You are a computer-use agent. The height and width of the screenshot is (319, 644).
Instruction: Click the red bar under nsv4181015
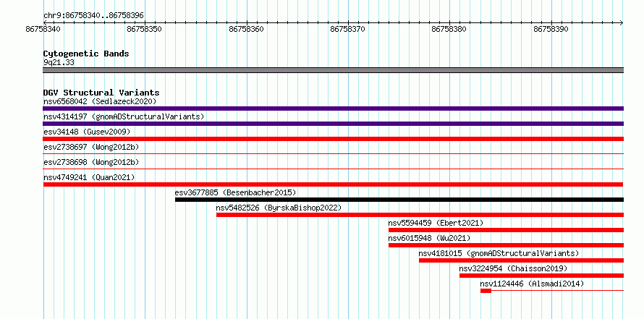pyautogui.click(x=521, y=260)
